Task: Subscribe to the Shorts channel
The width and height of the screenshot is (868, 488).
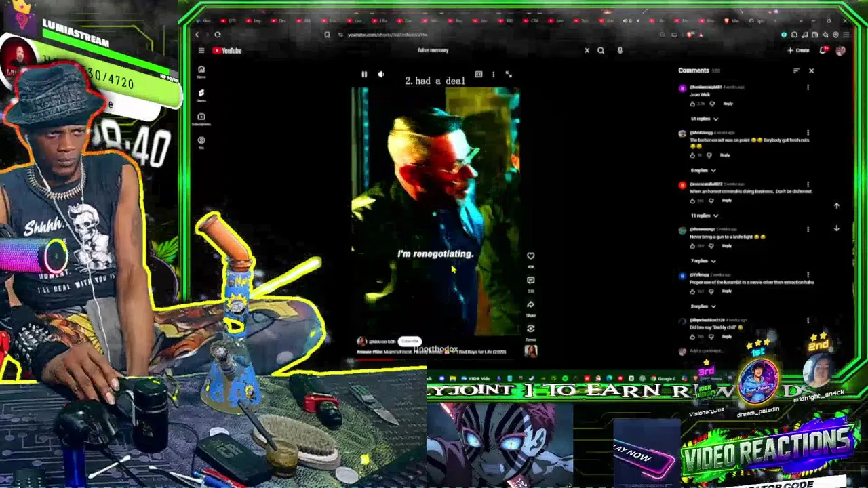Action: pyautogui.click(x=410, y=342)
